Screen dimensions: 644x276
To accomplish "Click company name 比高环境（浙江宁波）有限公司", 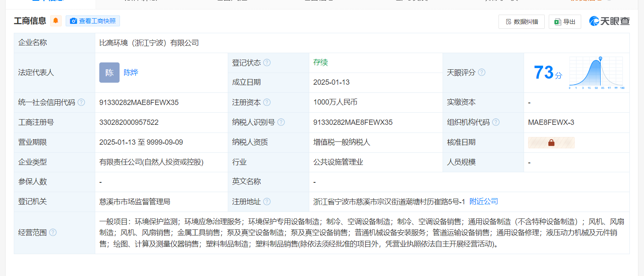I will [149, 43].
